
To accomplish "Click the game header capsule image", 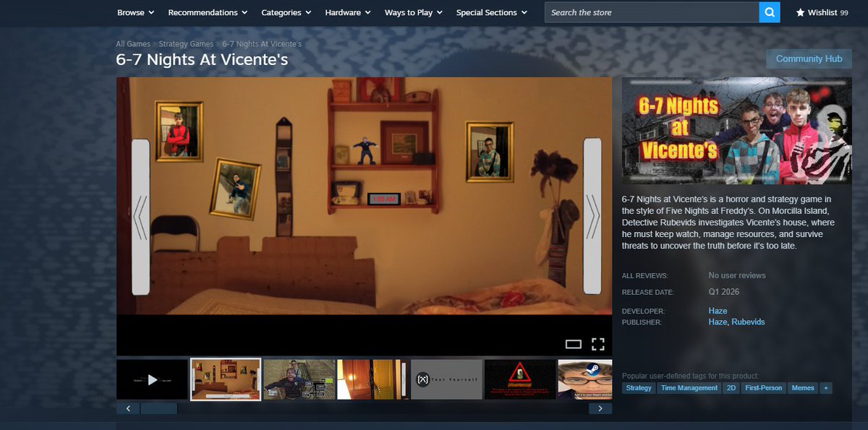I will pos(737,131).
